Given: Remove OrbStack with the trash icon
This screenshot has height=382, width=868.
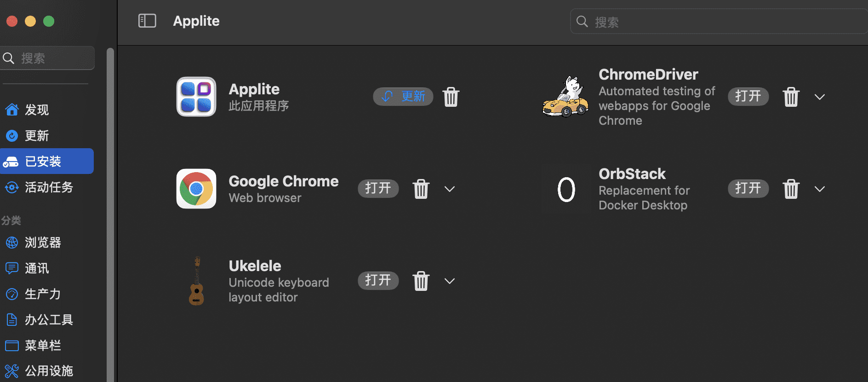Looking at the screenshot, I should point(791,189).
